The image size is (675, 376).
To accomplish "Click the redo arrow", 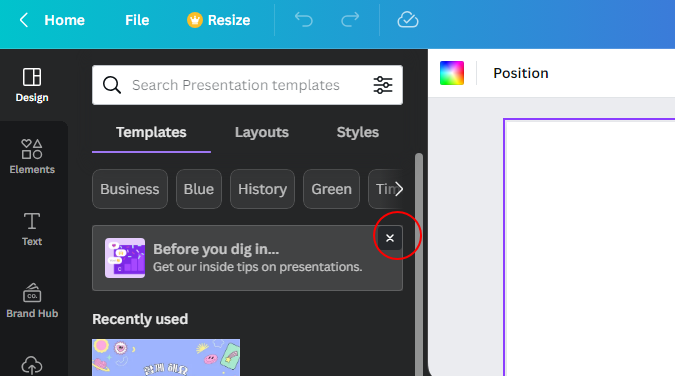I will [350, 20].
